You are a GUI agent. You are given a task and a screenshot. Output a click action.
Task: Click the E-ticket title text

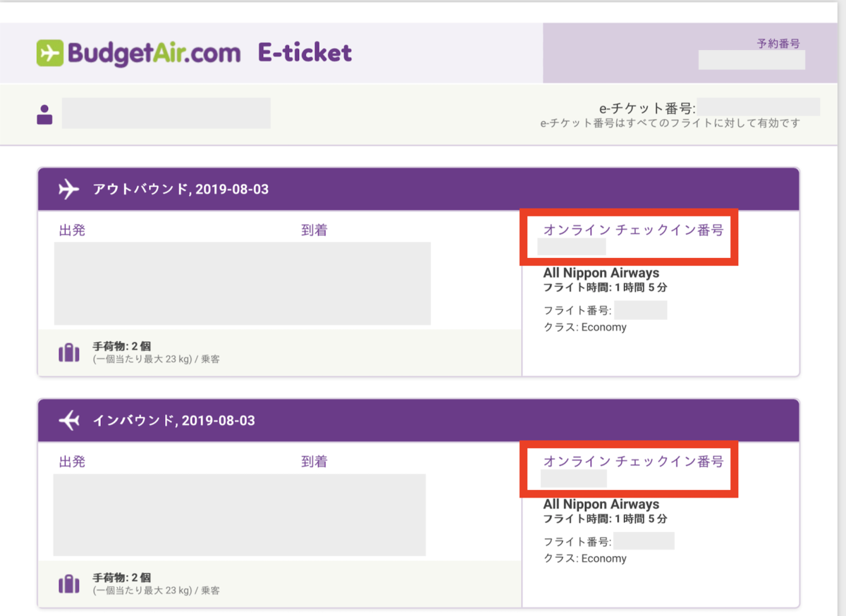coord(305,53)
